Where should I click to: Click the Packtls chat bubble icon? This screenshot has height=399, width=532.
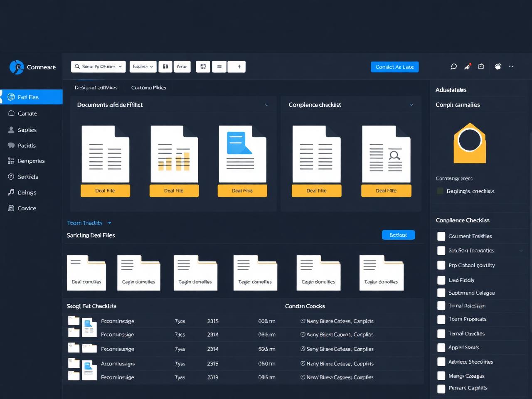click(x=11, y=145)
